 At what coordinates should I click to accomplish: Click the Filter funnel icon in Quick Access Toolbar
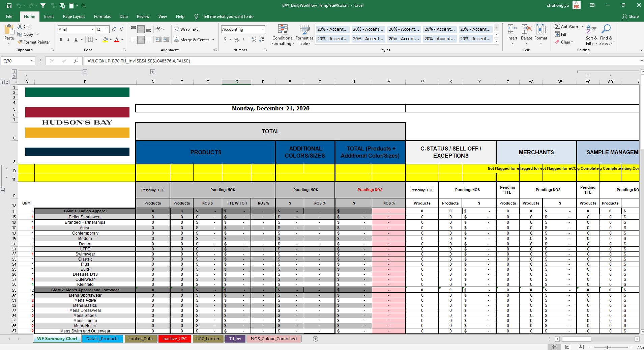click(43, 5)
